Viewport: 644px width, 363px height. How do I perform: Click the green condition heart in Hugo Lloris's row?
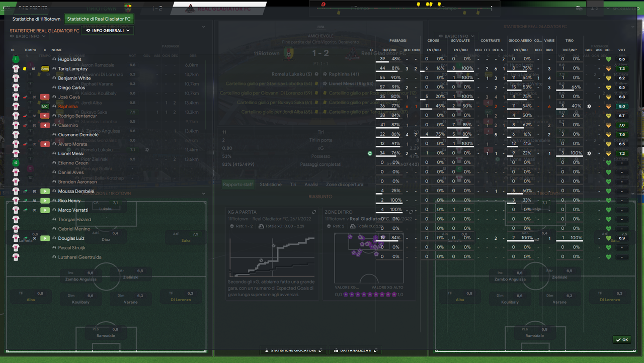[608, 59]
